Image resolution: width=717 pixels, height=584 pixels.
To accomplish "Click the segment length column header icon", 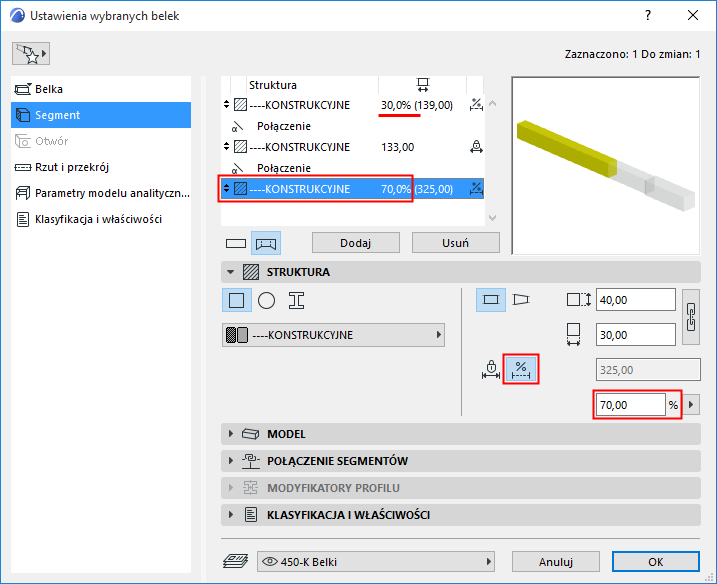I will (423, 85).
